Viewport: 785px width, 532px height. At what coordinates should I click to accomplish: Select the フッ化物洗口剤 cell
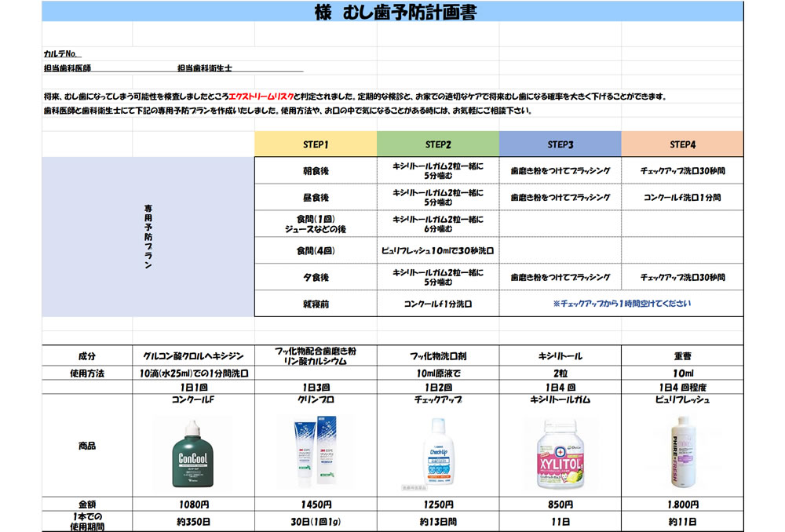pyautogui.click(x=438, y=355)
